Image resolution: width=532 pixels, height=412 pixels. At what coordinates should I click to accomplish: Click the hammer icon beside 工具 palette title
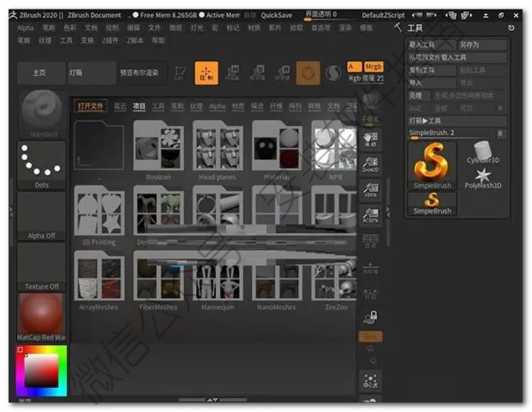click(x=398, y=27)
